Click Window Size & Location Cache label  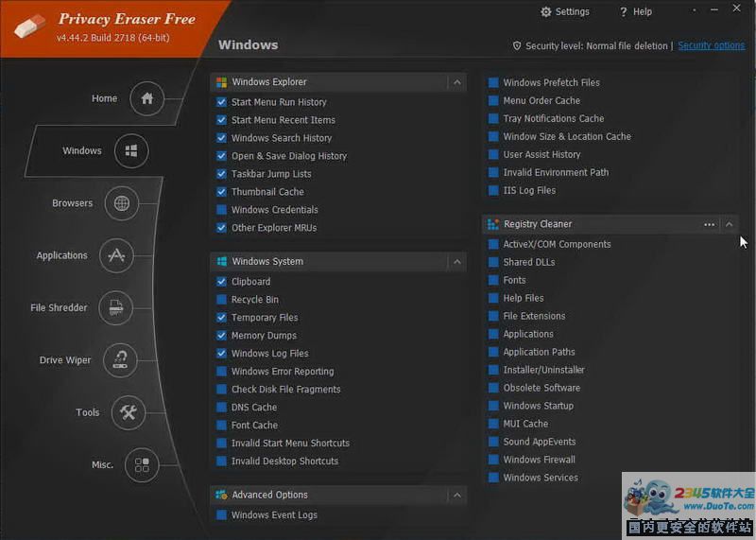[567, 136]
